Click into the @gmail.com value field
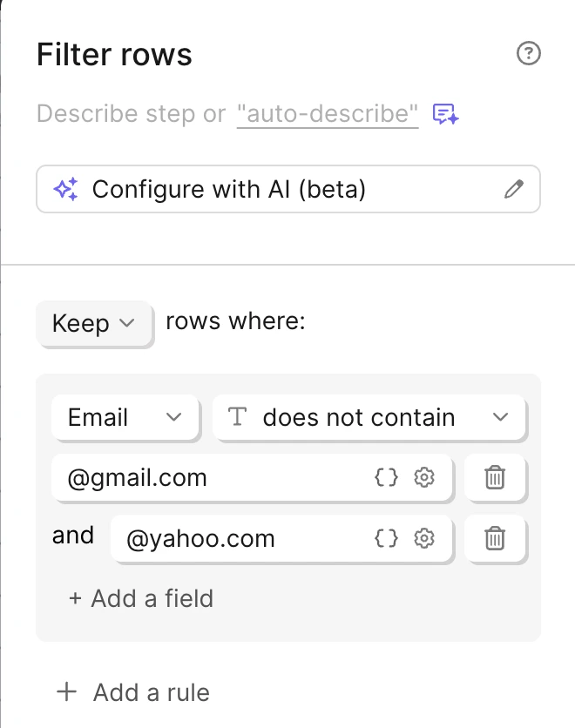 (x=209, y=478)
